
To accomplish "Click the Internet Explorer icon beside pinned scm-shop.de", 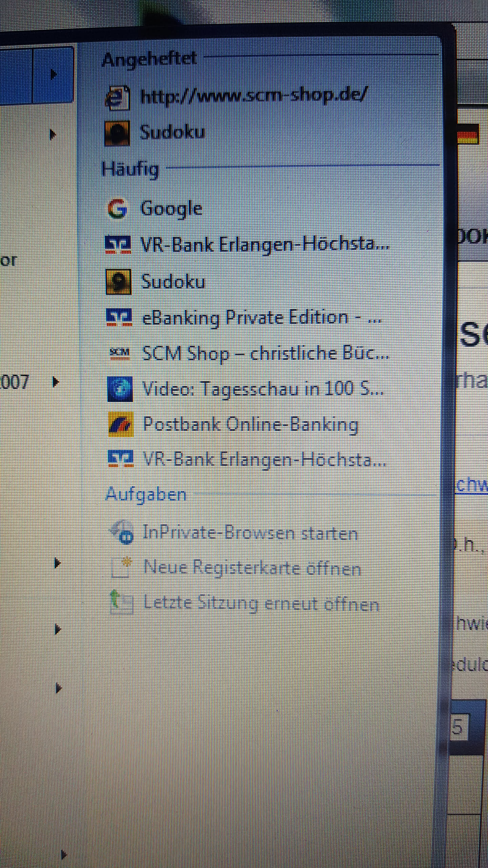I will (x=117, y=98).
